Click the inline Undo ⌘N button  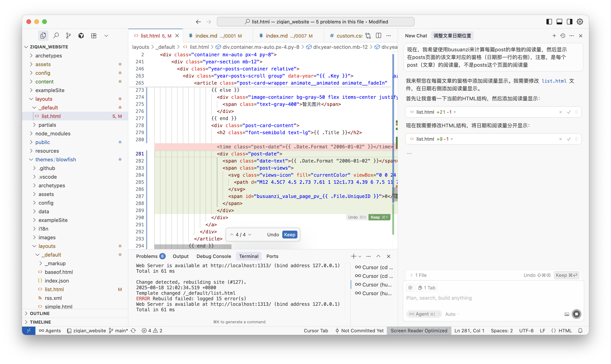coord(357,217)
